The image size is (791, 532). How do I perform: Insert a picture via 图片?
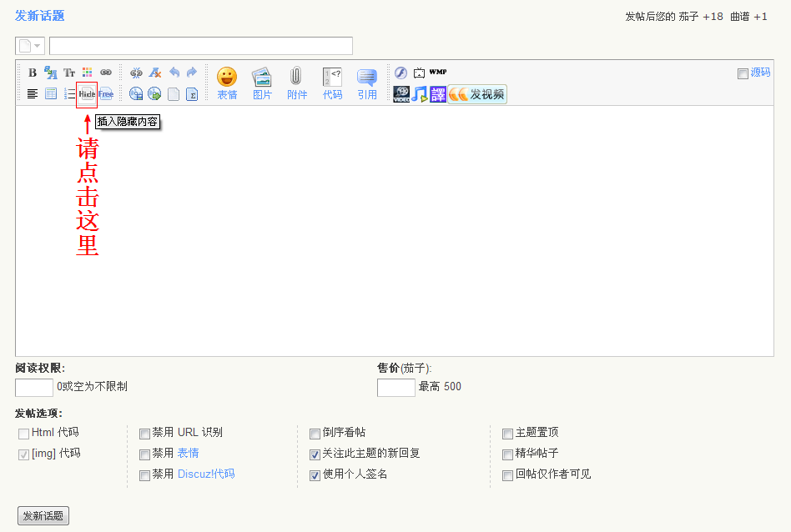tap(262, 83)
